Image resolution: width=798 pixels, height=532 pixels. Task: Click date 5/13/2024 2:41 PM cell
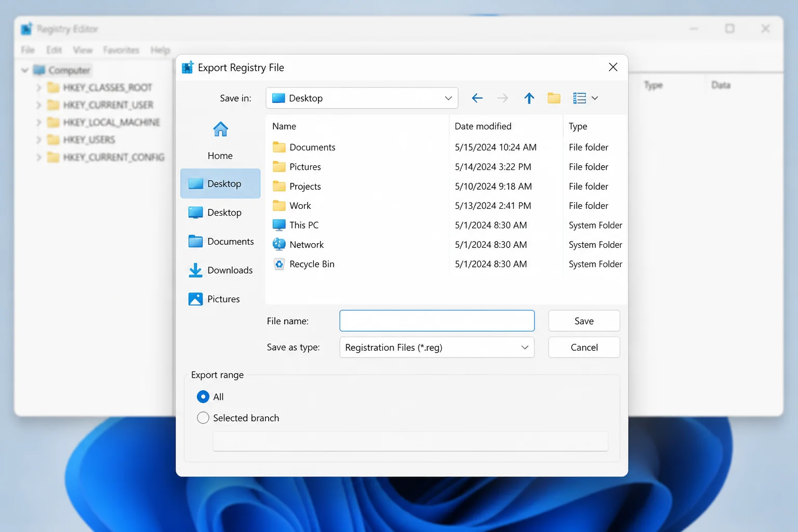click(x=493, y=206)
